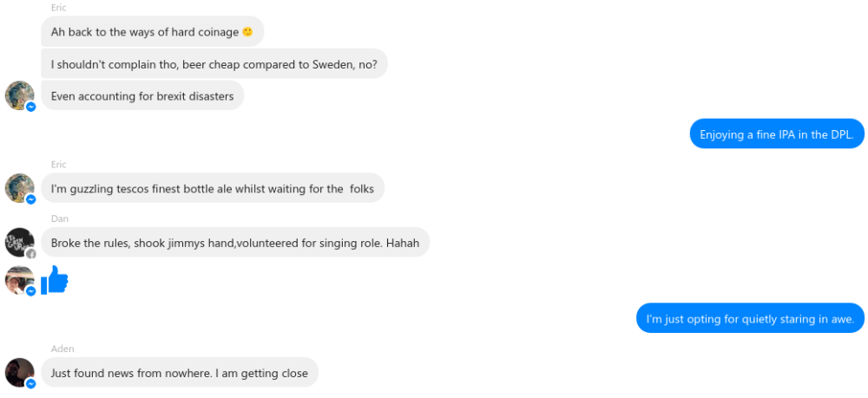Image resolution: width=868 pixels, height=398 pixels.
Task: Open Eric's avatar beside brexit disasters message
Action: pos(19,95)
